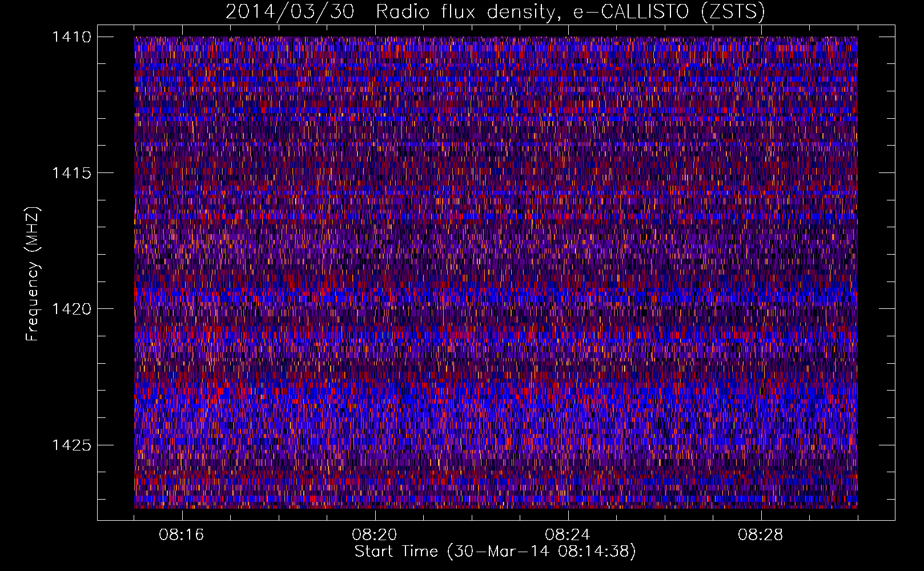
Task: Click the 'Start Time (30-Mar-14 08:14:38)' label
Action: coord(495,552)
